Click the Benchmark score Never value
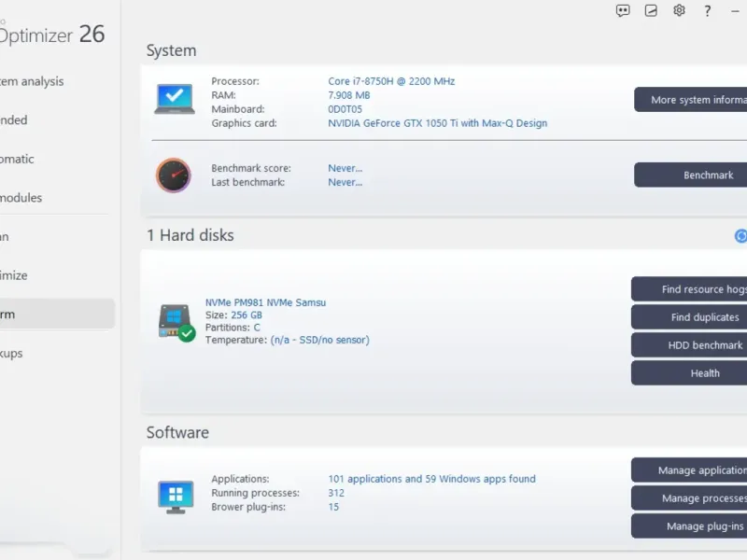The height and width of the screenshot is (560, 747). coord(345,168)
